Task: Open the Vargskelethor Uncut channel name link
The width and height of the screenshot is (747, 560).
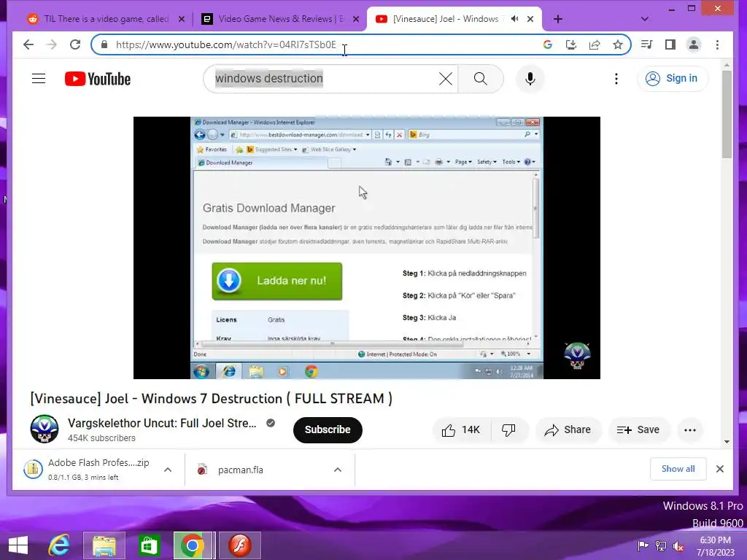Action: [x=162, y=424]
